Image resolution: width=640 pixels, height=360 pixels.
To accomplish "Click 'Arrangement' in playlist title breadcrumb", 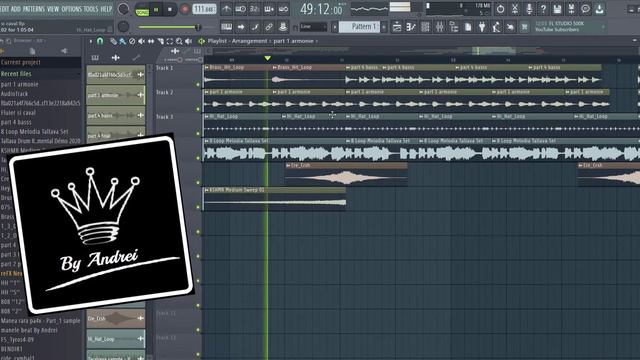I will (x=248, y=41).
